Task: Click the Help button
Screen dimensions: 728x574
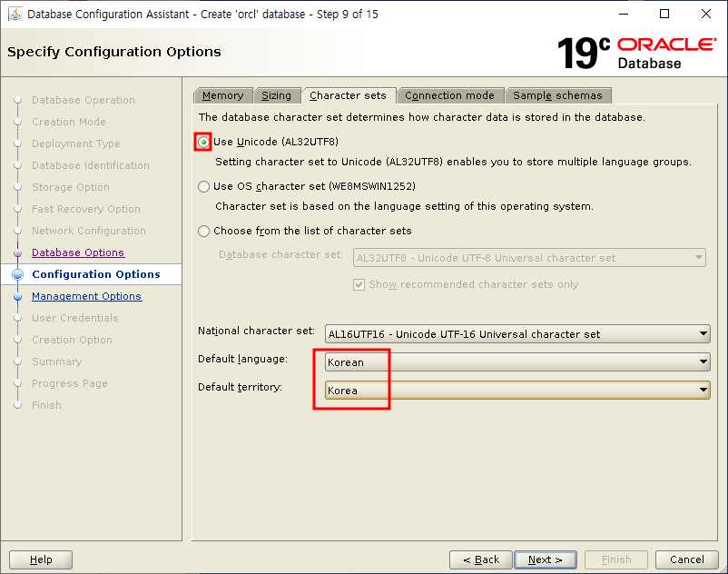Action: pos(41,559)
